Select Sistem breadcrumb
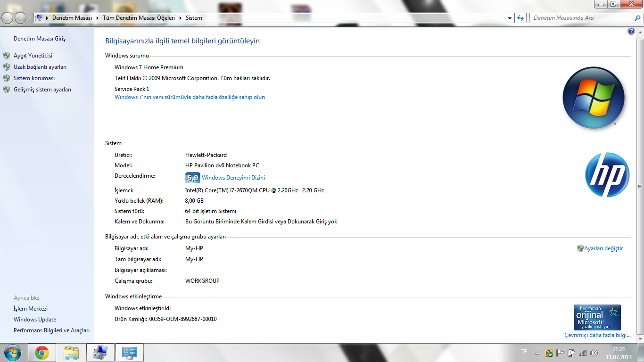The image size is (644, 362). tap(194, 18)
